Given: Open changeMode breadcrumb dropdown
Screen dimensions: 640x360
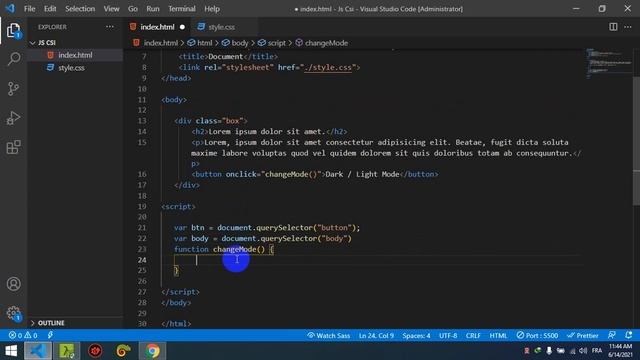Looking at the screenshot, I should tap(322, 43).
